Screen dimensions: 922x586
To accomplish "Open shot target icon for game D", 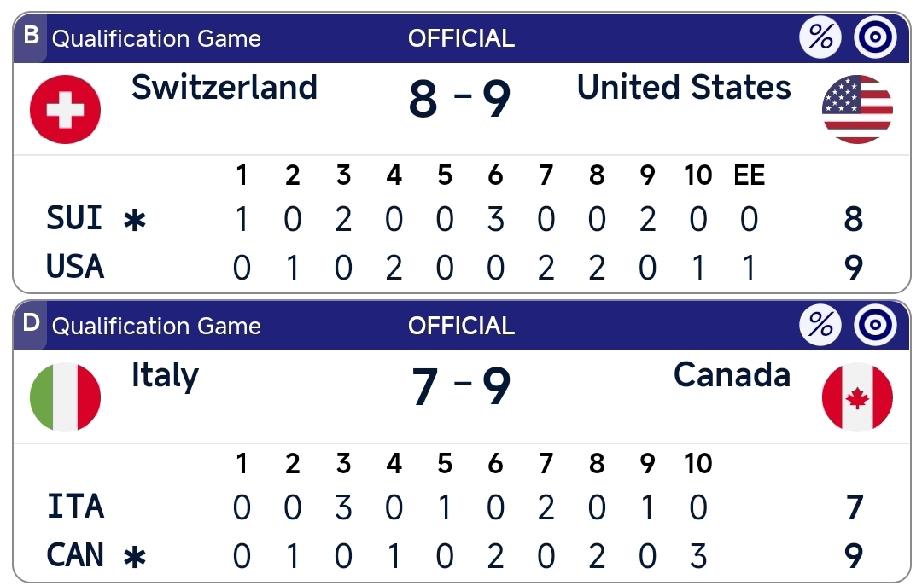I will pos(875,325).
